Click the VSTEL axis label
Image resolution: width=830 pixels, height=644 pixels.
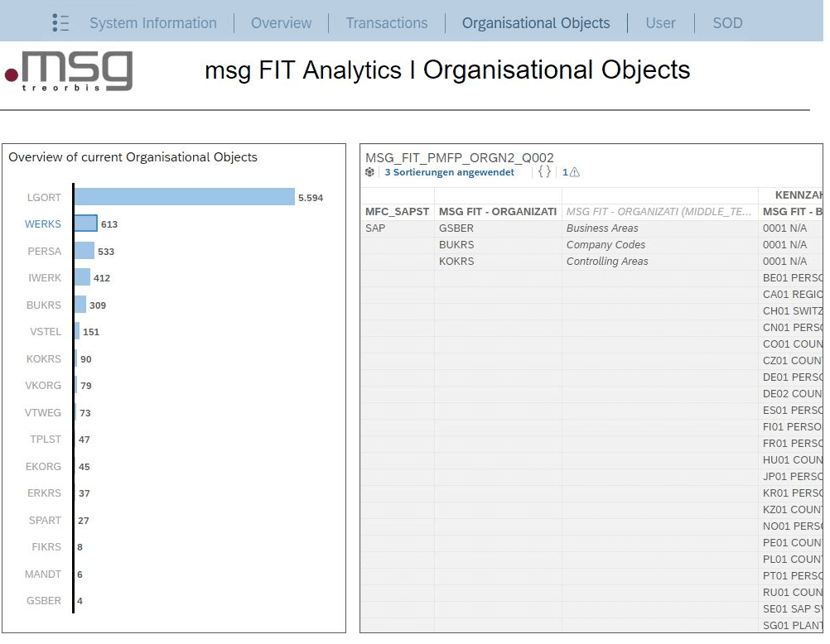[x=46, y=332]
